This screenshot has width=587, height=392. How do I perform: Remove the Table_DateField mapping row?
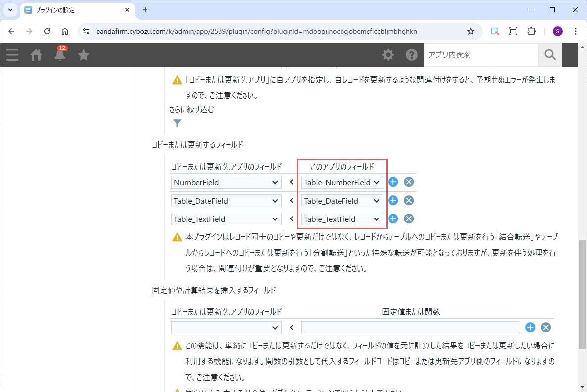coord(409,201)
